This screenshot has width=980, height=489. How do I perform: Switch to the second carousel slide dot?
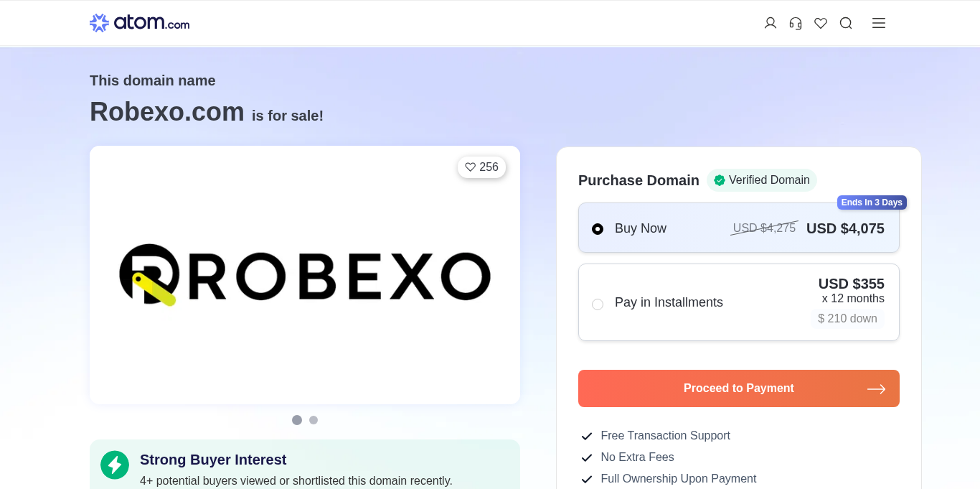[x=314, y=420]
